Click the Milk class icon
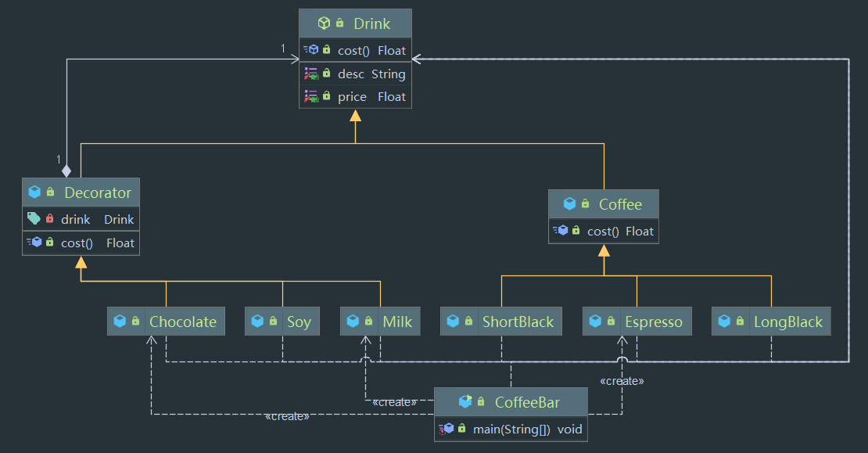The height and width of the screenshot is (453, 868). pos(353,321)
